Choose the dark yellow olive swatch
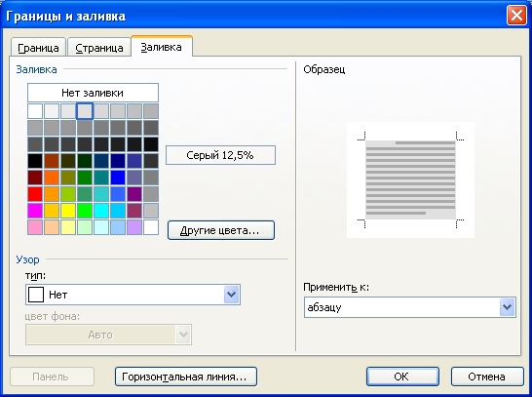This screenshot has height=397, width=532. 68,178
